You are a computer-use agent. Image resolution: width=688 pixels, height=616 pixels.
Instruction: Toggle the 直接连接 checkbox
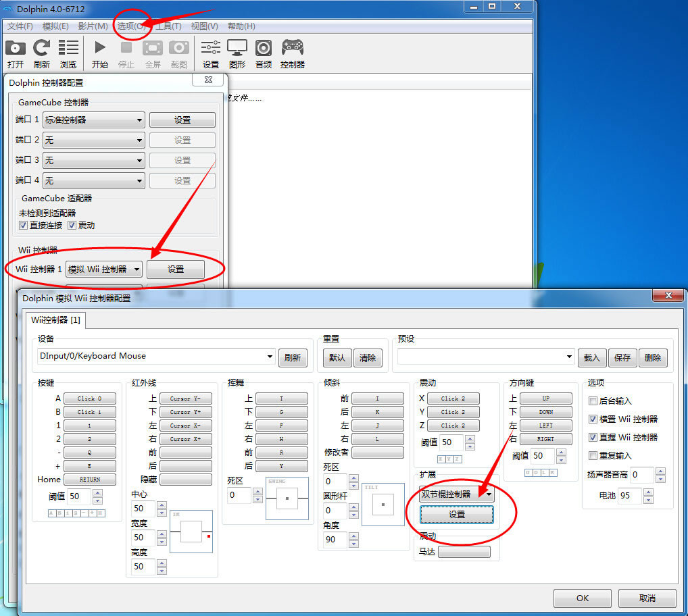[x=23, y=226]
